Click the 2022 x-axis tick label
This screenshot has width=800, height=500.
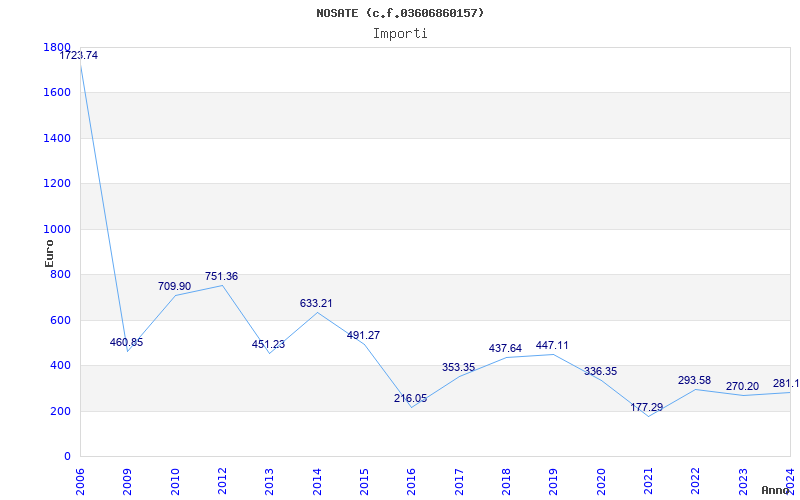695,482
